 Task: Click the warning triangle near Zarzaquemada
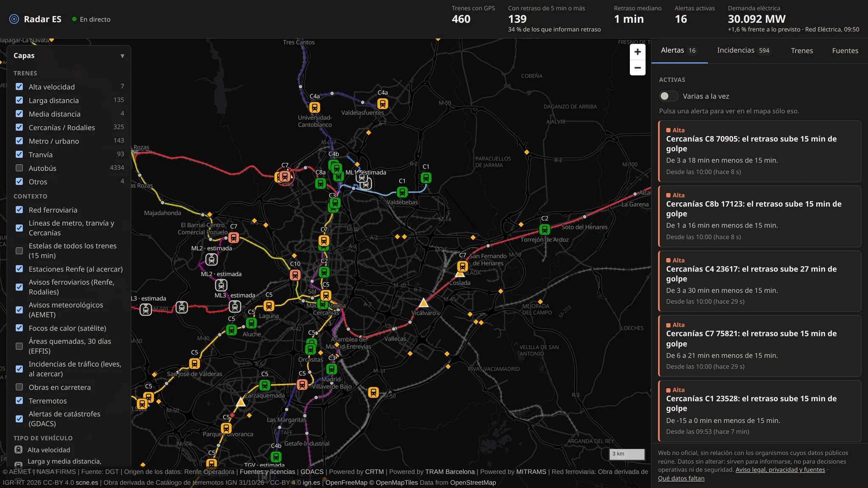[241, 402]
